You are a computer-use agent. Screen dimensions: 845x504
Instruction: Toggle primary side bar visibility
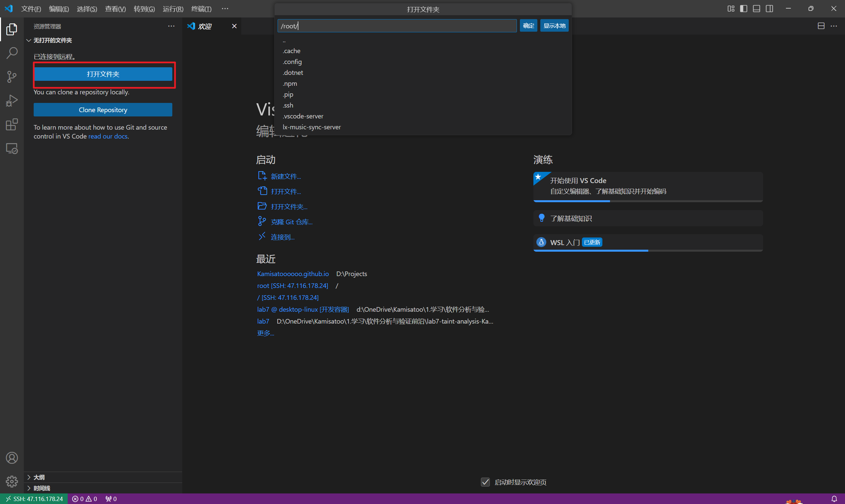pos(743,9)
